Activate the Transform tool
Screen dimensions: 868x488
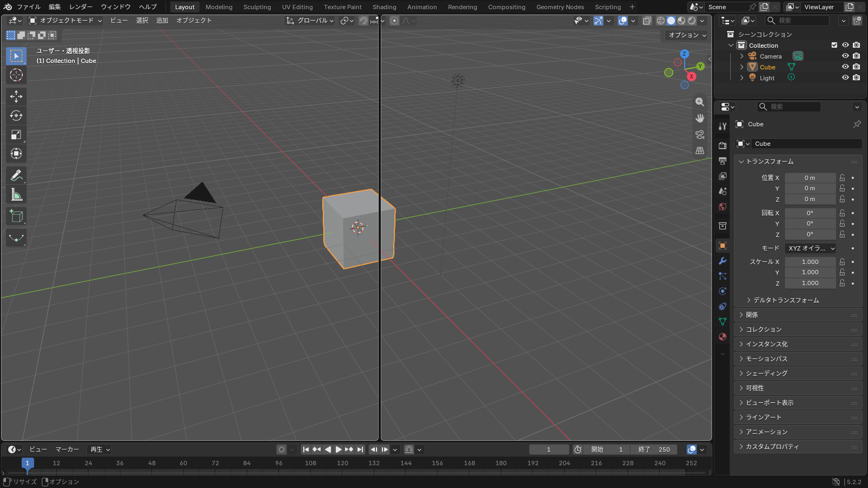coord(16,153)
